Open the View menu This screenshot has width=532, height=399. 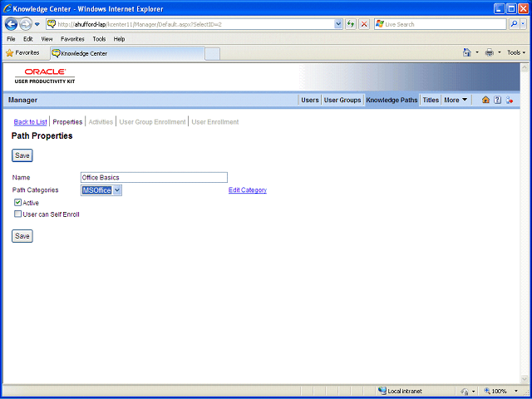47,39
